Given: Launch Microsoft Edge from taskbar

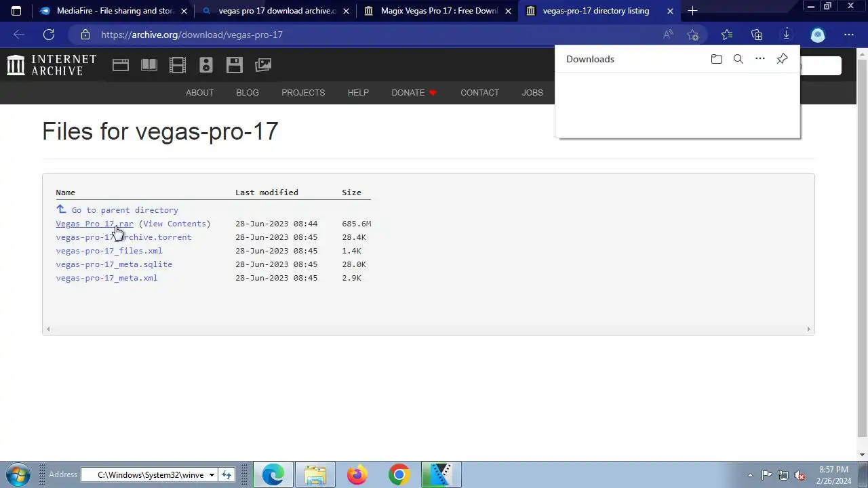Looking at the screenshot, I should click(x=273, y=474).
